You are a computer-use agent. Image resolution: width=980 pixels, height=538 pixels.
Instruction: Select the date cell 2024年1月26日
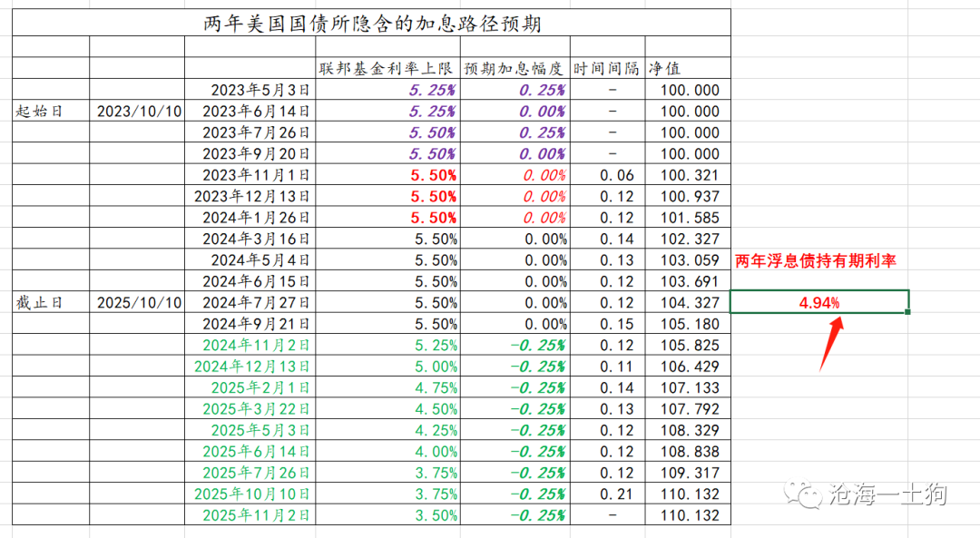coord(250,218)
